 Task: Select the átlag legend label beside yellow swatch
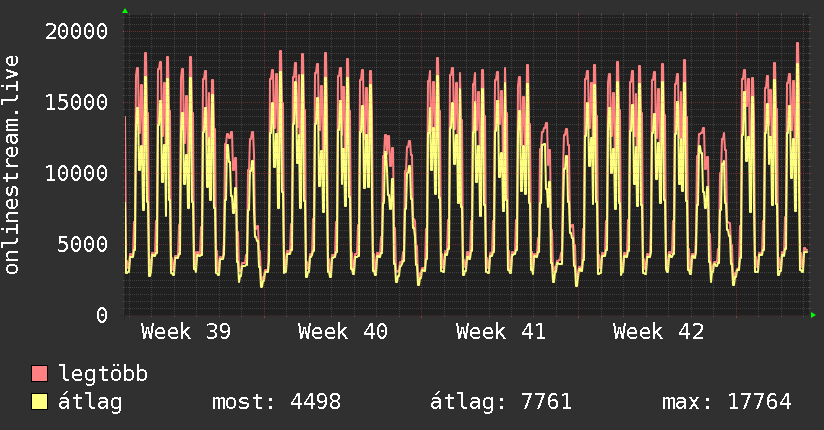coord(90,402)
